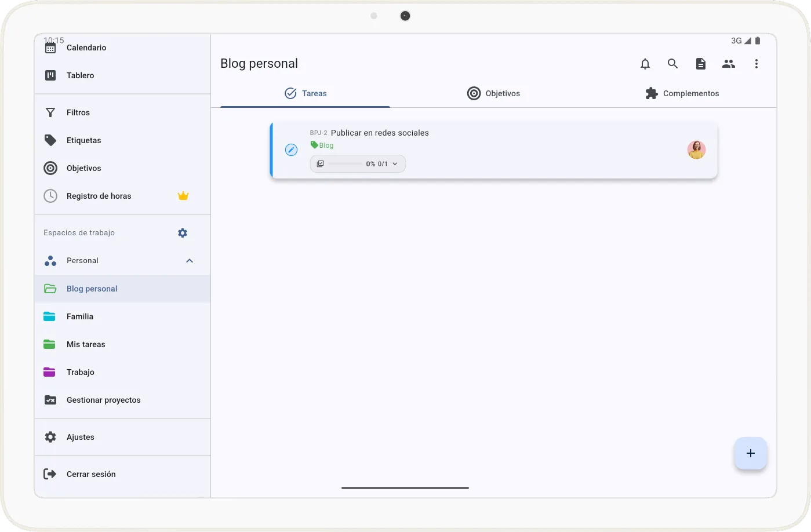Click the green Blog tag on task
The image size is (811, 532).
point(322,145)
